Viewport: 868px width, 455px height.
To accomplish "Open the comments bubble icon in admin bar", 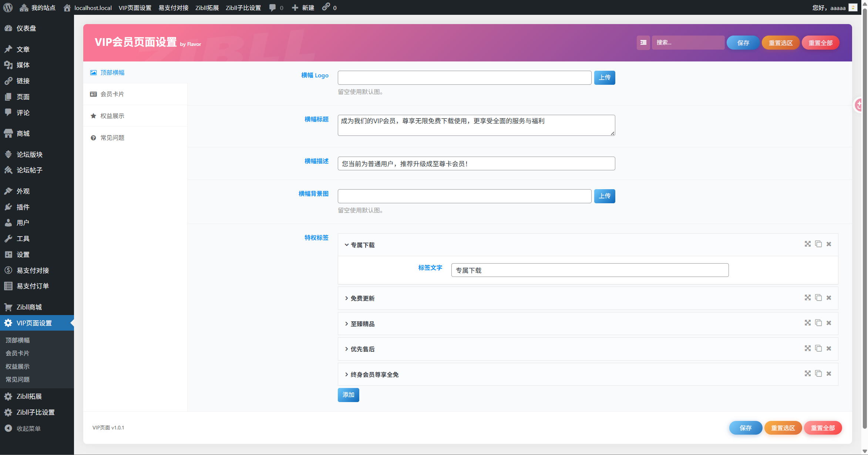I will click(273, 7).
